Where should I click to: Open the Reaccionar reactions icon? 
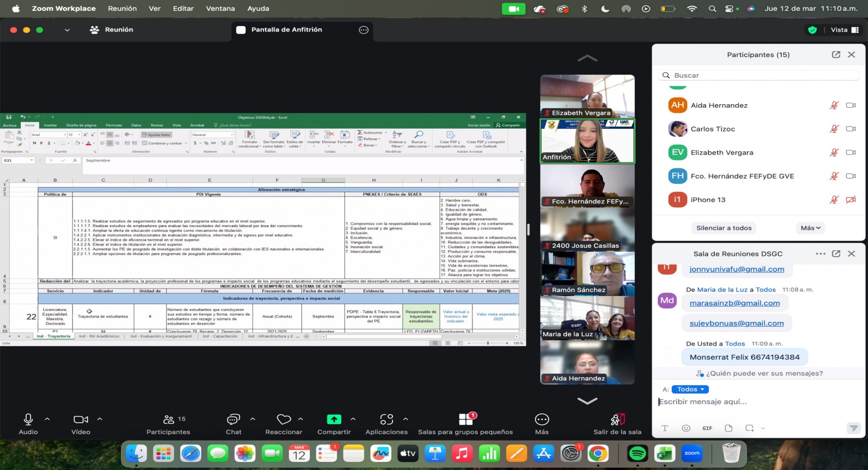pyautogui.click(x=284, y=419)
